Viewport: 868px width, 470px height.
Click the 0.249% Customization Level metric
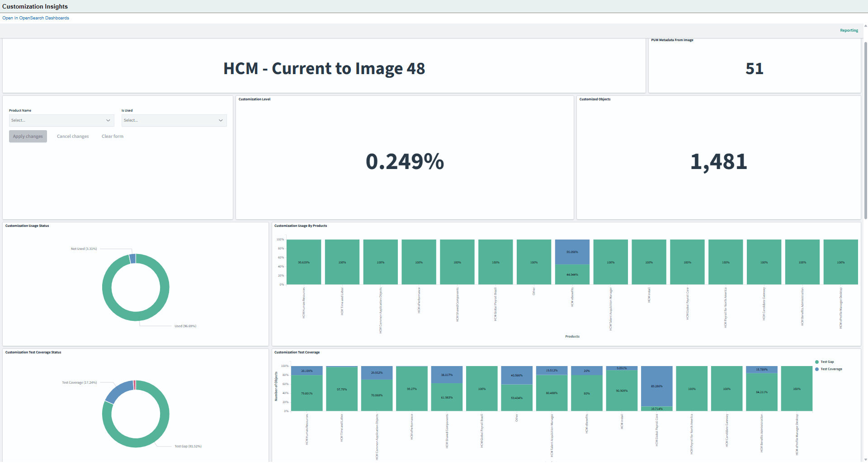point(405,161)
